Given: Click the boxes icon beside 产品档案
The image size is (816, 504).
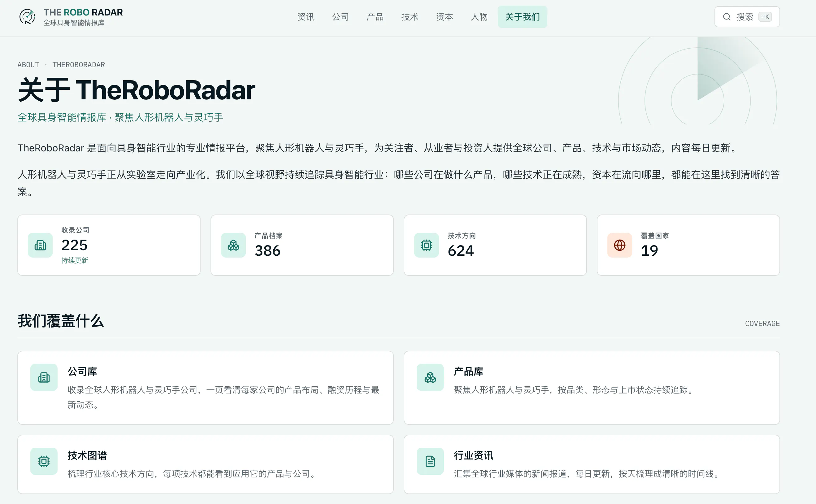Looking at the screenshot, I should (233, 245).
